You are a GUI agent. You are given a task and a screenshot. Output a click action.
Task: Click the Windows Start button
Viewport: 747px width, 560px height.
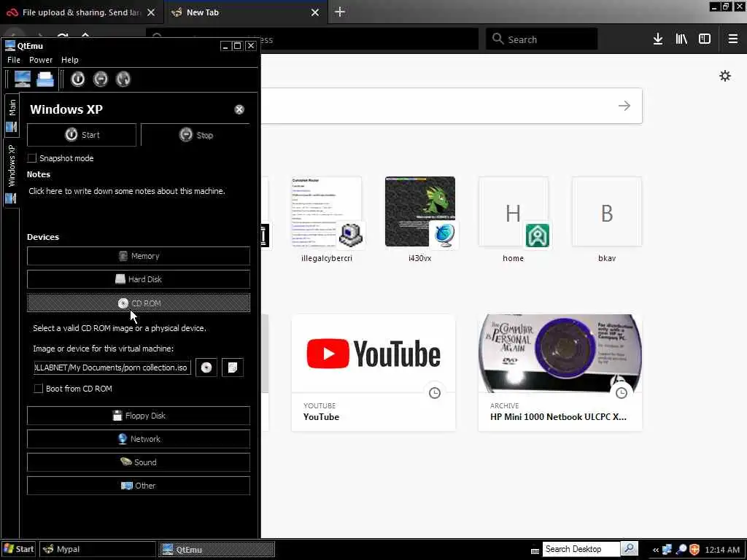[18, 549]
